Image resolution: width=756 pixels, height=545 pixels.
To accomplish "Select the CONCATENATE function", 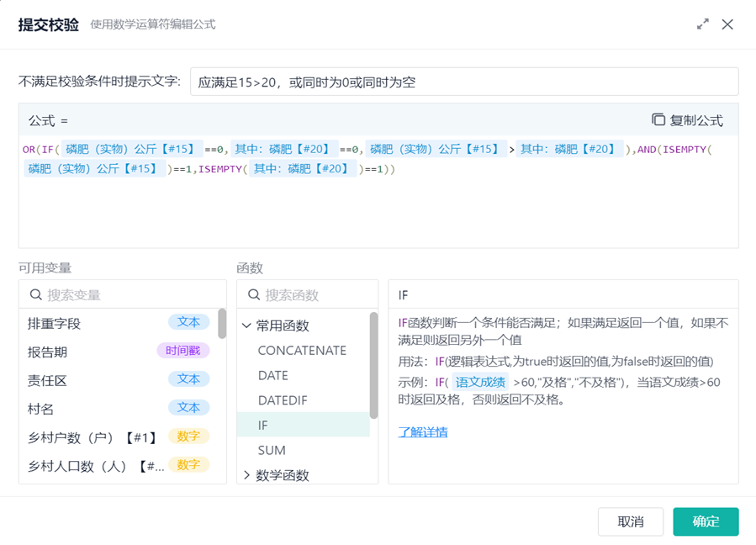I will [302, 351].
